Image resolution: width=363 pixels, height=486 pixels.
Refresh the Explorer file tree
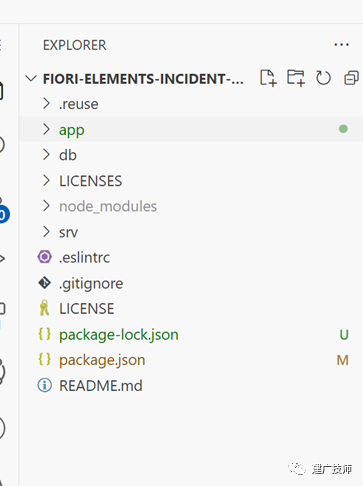point(323,78)
